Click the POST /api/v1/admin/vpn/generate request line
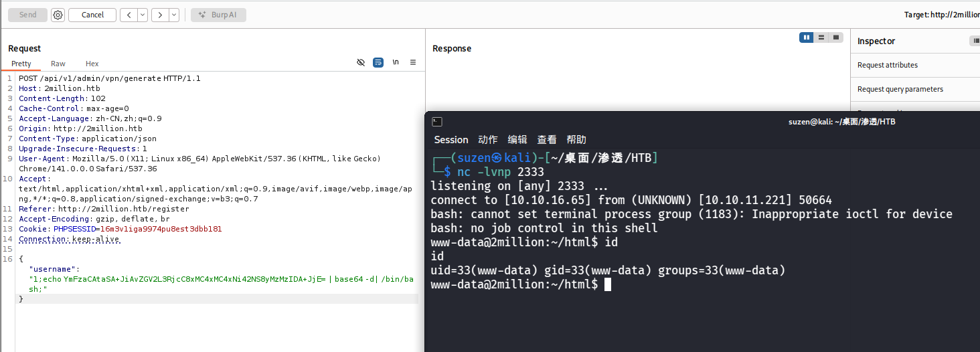Screen dimensions: 980x352 coord(110,78)
